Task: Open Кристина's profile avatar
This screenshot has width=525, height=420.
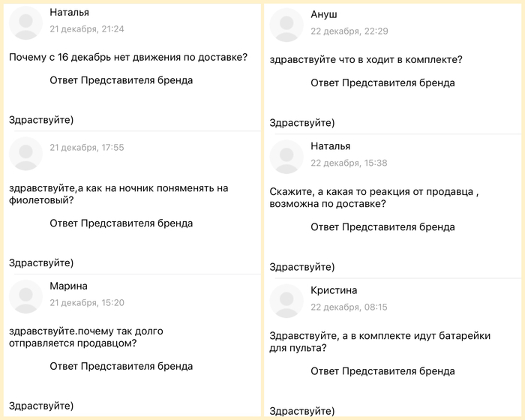Action: coord(286,301)
